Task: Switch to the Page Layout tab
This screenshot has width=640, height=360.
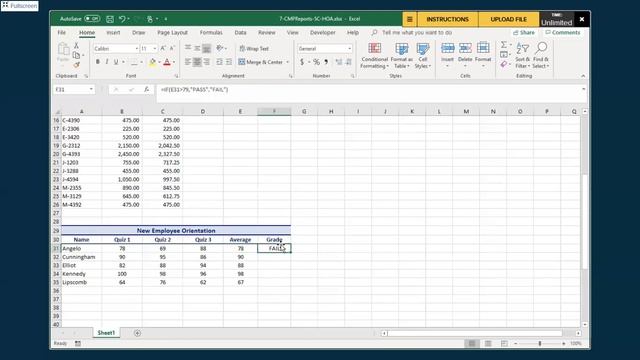Action: (172, 32)
